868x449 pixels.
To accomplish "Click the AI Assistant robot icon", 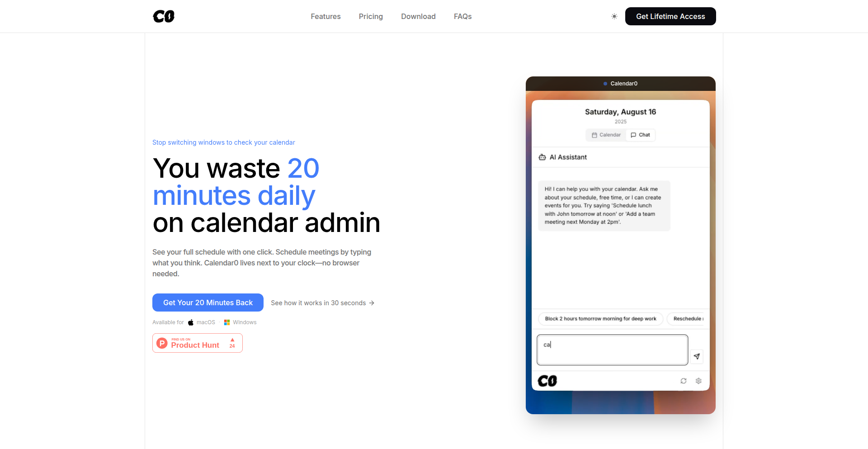I will 542,157.
